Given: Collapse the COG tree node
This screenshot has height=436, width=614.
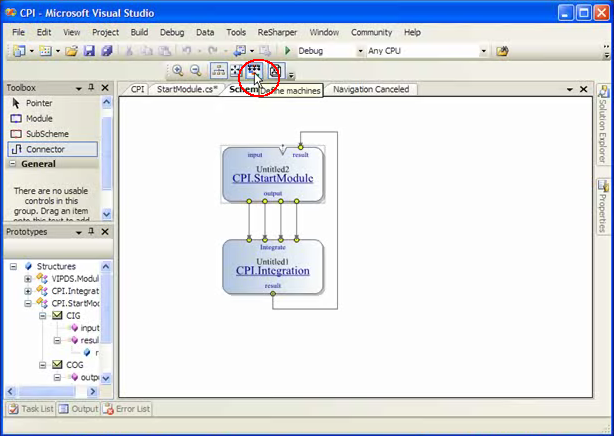Looking at the screenshot, I should tap(43, 365).
